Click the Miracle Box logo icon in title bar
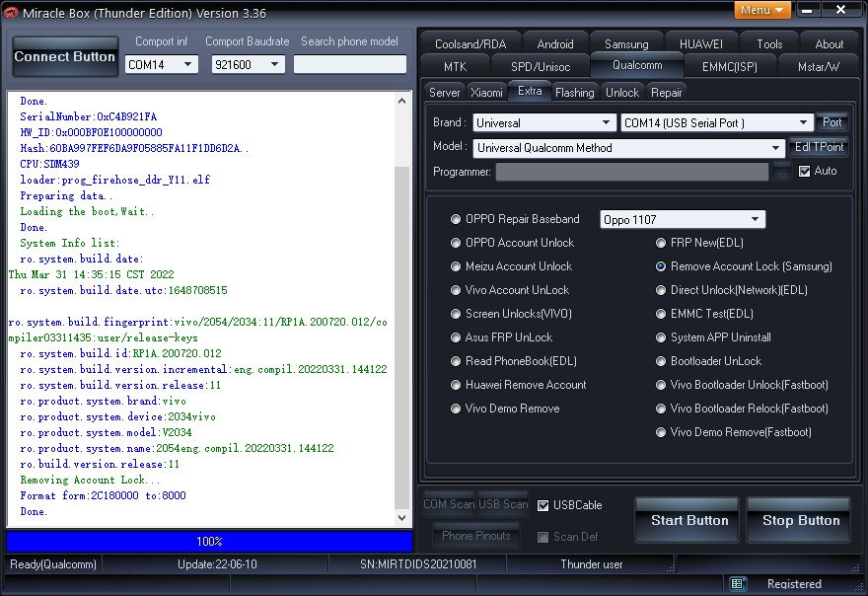The image size is (868, 596). [x=11, y=12]
